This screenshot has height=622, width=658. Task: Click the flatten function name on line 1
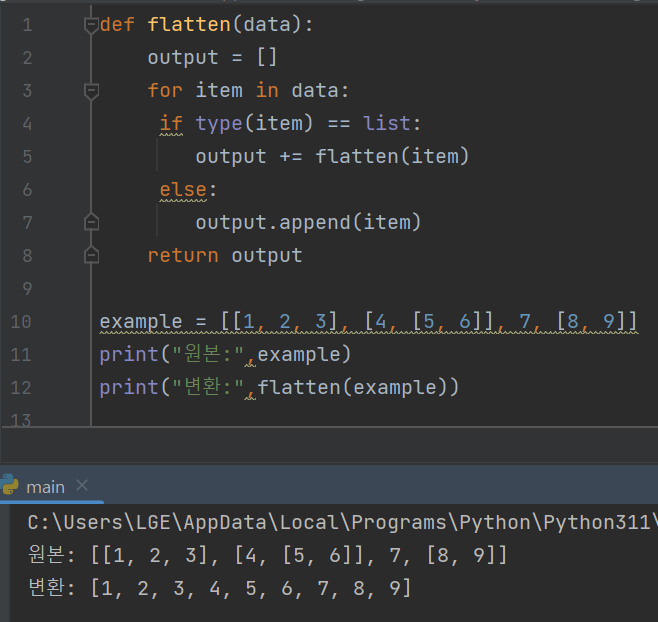(189, 24)
